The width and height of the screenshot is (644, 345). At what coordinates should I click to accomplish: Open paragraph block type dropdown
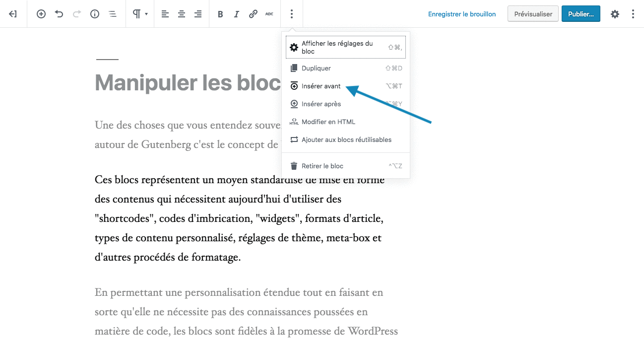pos(140,14)
